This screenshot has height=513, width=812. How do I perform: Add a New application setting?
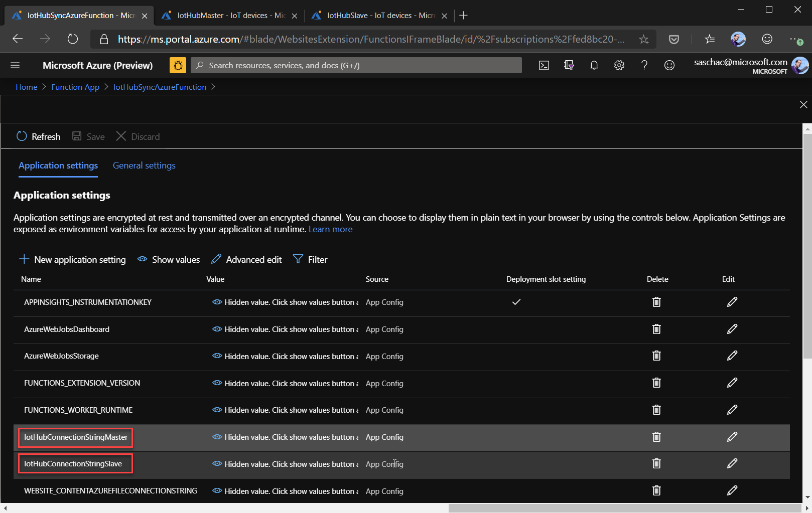click(72, 259)
